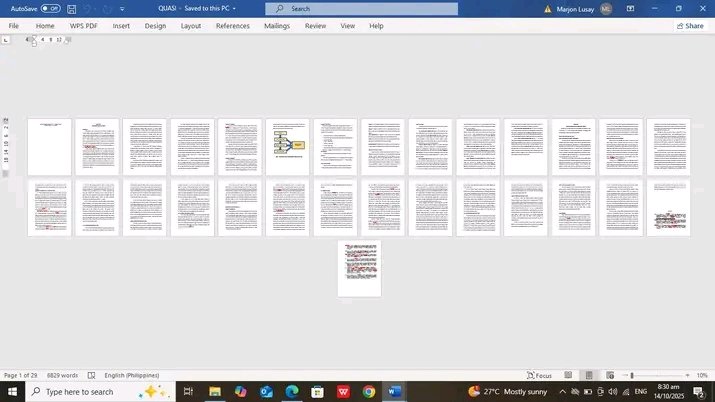This screenshot has width=715, height=402.
Task: Open the network Wi-Fi icon
Action: pos(626,392)
